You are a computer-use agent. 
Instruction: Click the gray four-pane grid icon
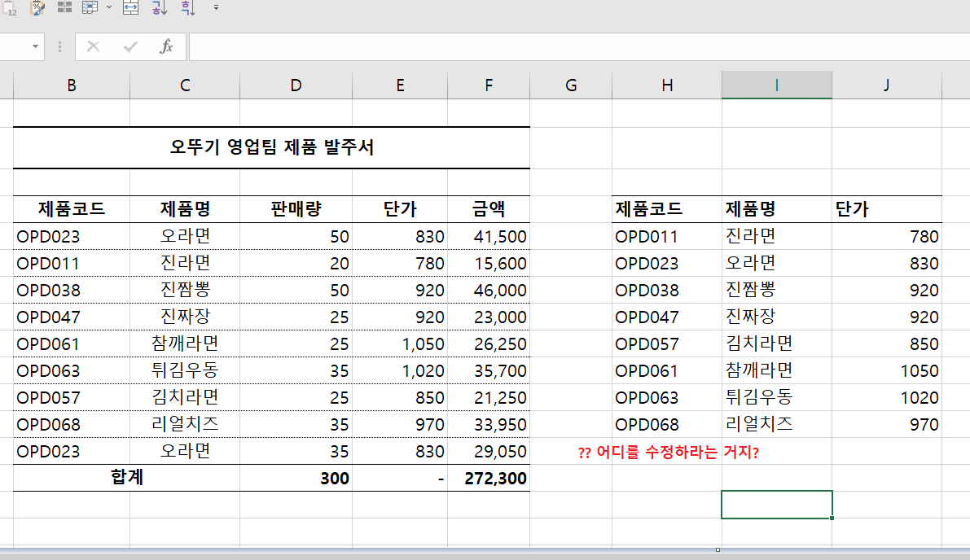point(64,7)
